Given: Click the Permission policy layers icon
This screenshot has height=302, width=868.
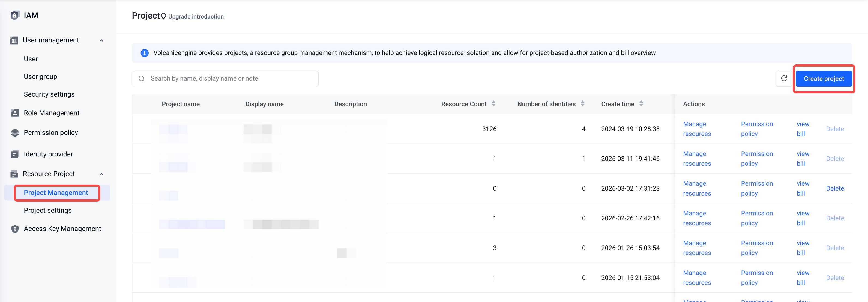Looking at the screenshot, I should coord(15,133).
